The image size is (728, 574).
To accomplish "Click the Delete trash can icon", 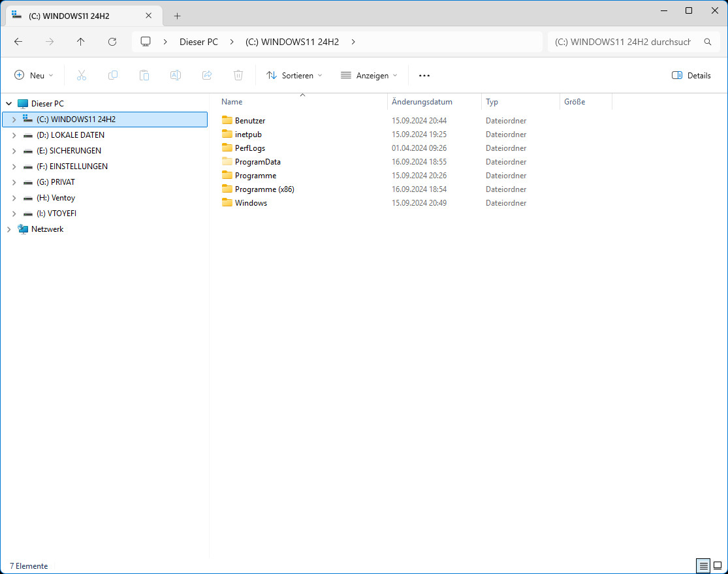I will pyautogui.click(x=238, y=75).
